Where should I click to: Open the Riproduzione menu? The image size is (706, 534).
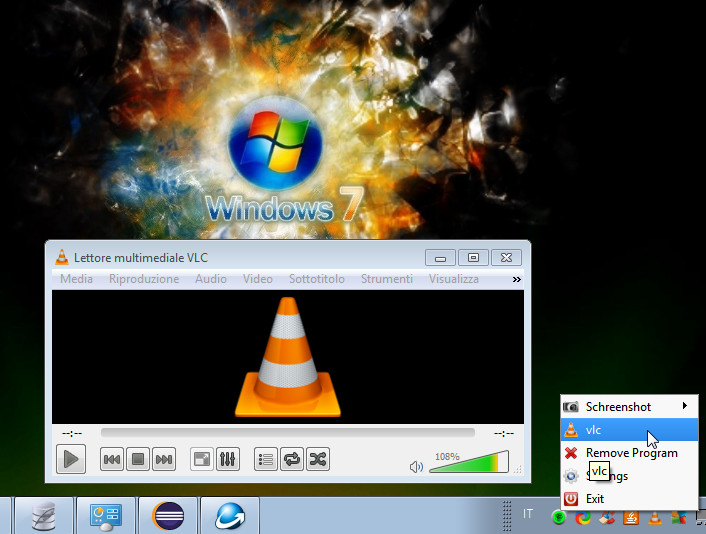point(144,279)
